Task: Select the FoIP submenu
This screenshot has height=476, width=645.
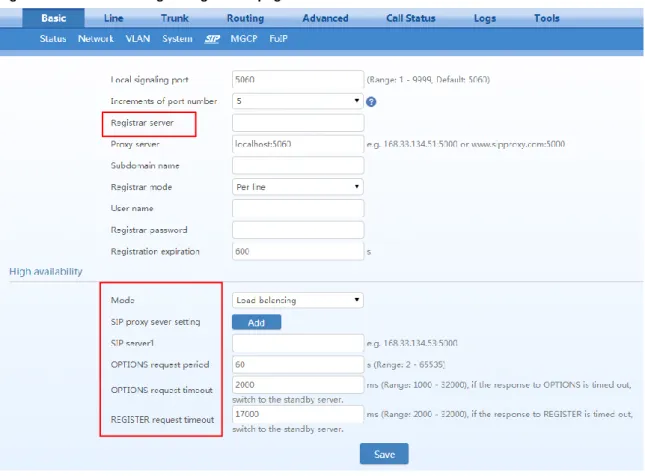Action: pos(278,39)
